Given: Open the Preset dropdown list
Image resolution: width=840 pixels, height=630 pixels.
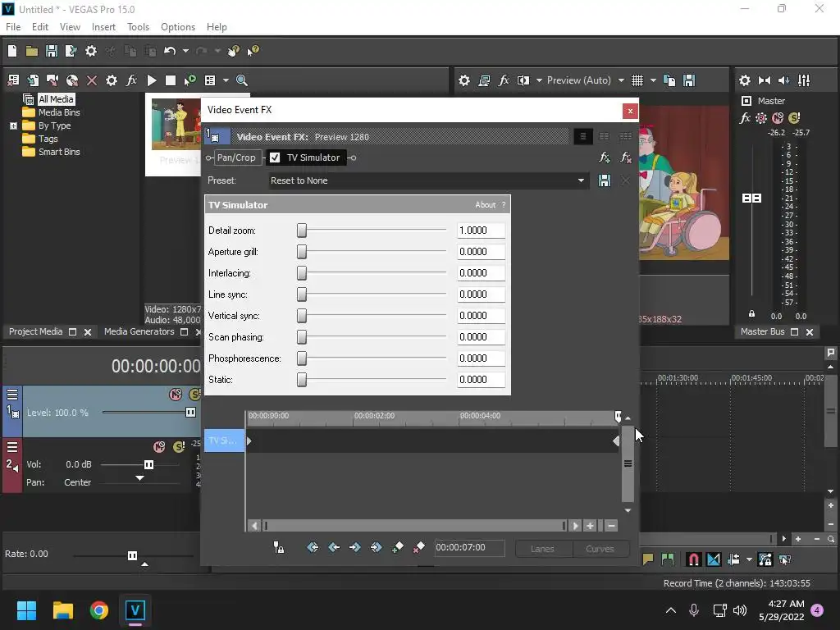Looking at the screenshot, I should (x=581, y=180).
